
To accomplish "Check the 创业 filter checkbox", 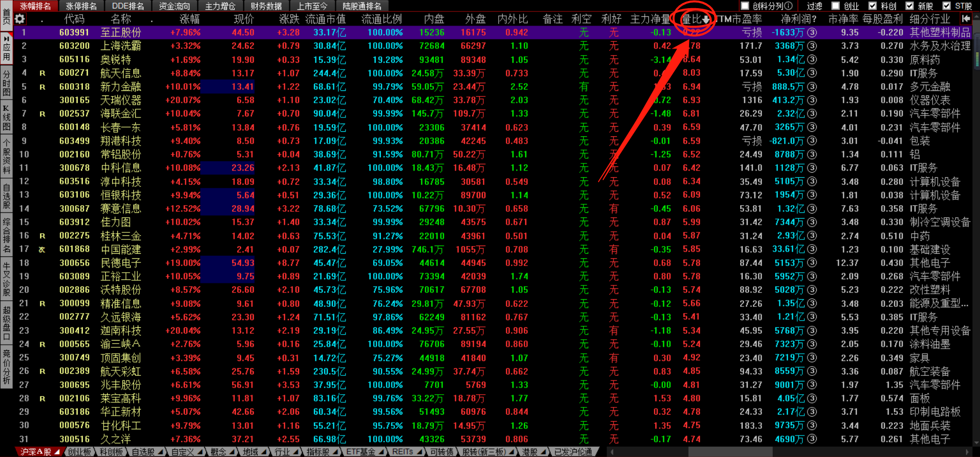I will pos(836,6).
